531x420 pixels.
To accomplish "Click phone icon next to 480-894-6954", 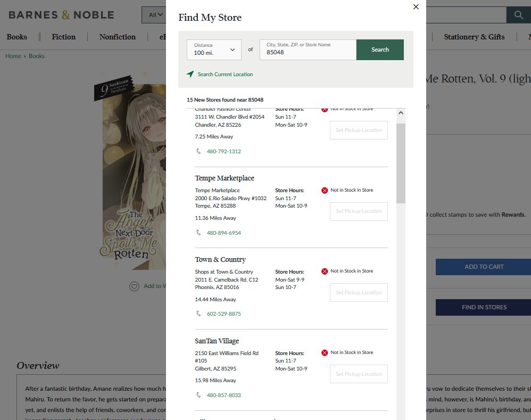I will pos(198,232).
